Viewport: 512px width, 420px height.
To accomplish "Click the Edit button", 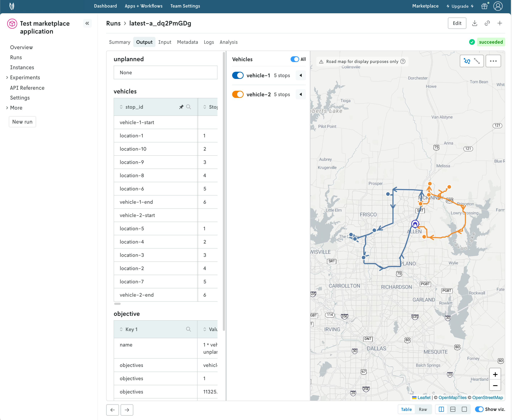I will [x=457, y=23].
